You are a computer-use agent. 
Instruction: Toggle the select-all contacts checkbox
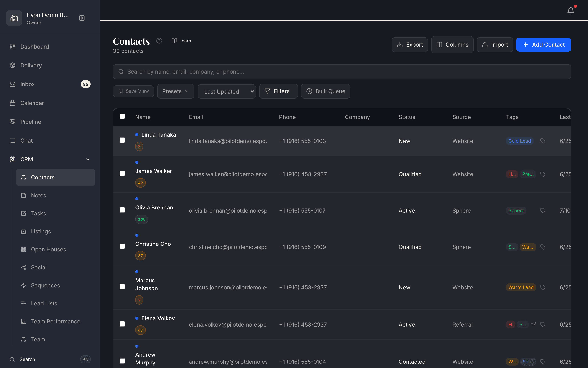122,116
